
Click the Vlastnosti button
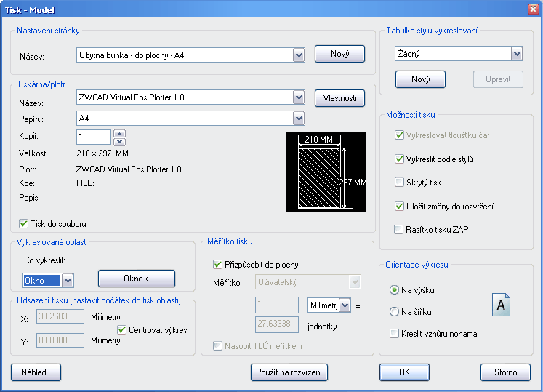(x=339, y=97)
